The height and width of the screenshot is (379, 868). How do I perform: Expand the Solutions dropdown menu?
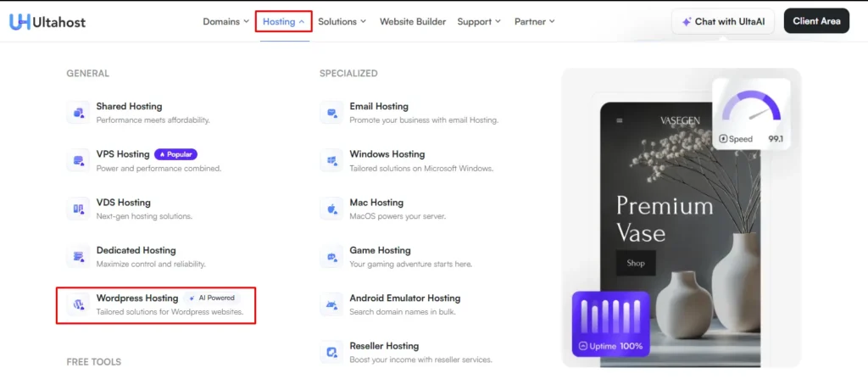point(342,21)
